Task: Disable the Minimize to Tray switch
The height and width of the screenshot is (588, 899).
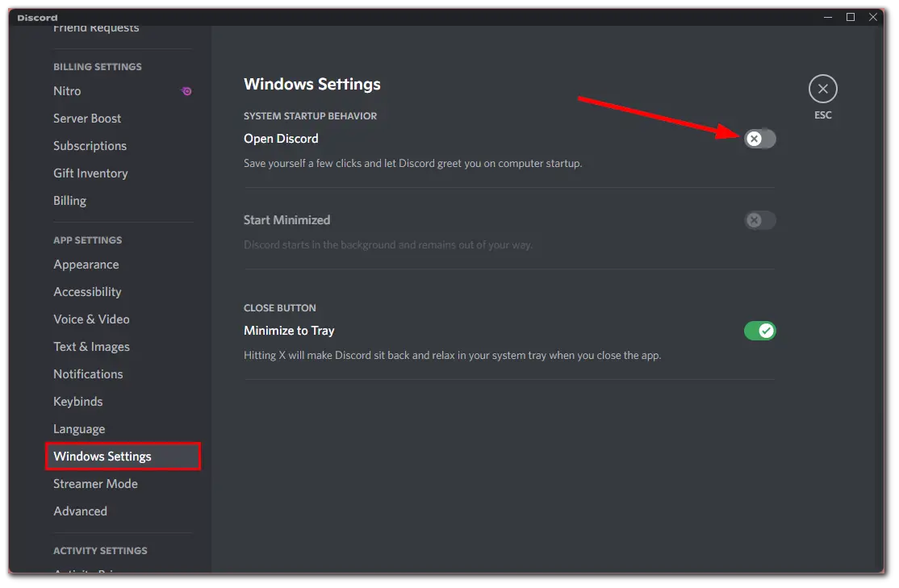Action: coord(759,331)
